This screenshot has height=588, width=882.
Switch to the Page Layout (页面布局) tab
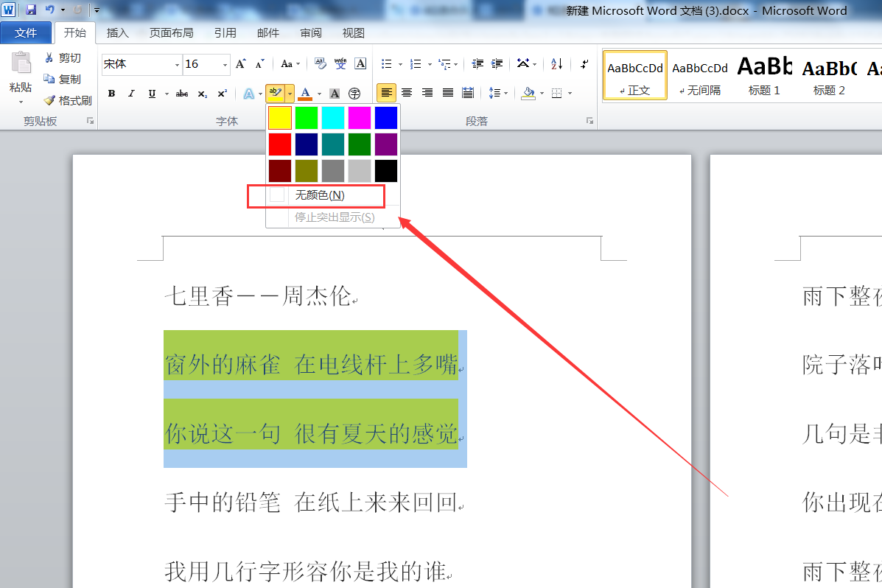172,33
